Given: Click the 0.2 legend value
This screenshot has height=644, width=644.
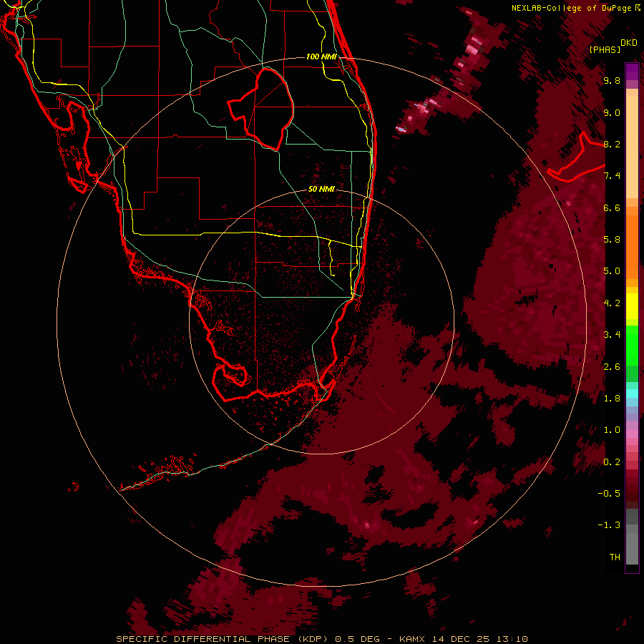Looking at the screenshot, I should tap(612, 462).
